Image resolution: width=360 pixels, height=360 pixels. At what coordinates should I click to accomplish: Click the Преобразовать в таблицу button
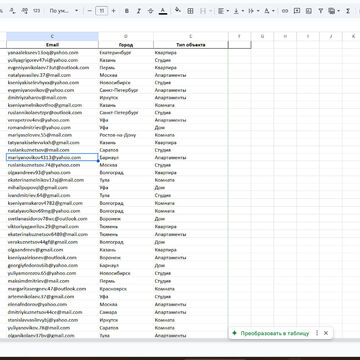pos(271,333)
